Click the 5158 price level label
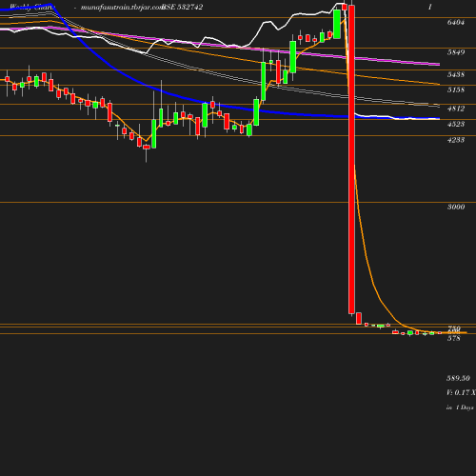Image resolution: width=476 pixels, height=476 pixels. point(456,89)
